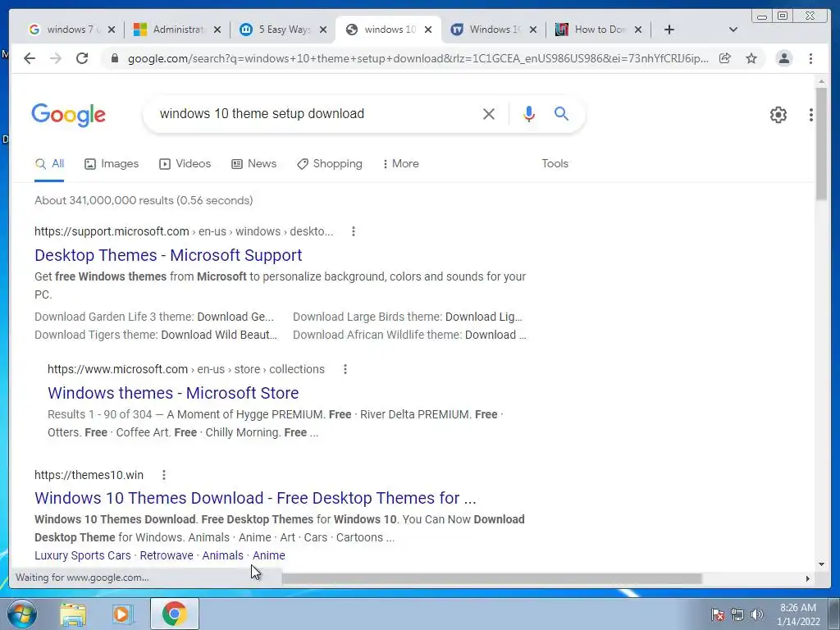Go back to the previous page
The height and width of the screenshot is (630, 840).
30,58
